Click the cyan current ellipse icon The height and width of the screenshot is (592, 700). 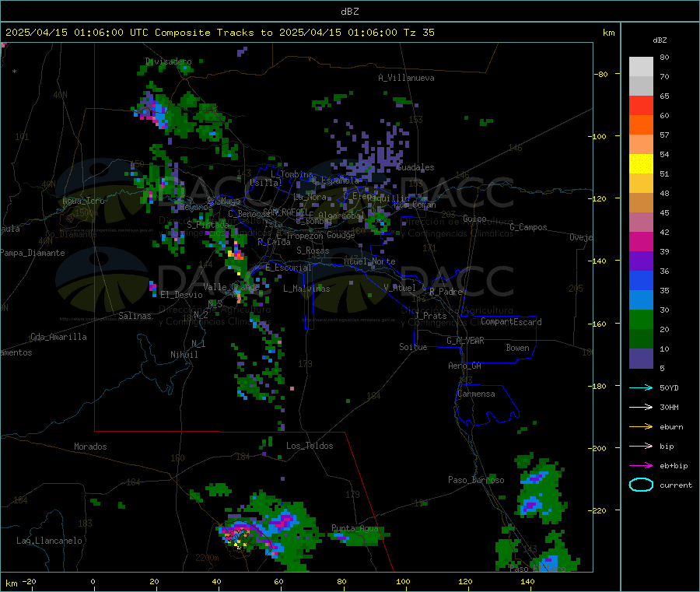click(x=641, y=485)
